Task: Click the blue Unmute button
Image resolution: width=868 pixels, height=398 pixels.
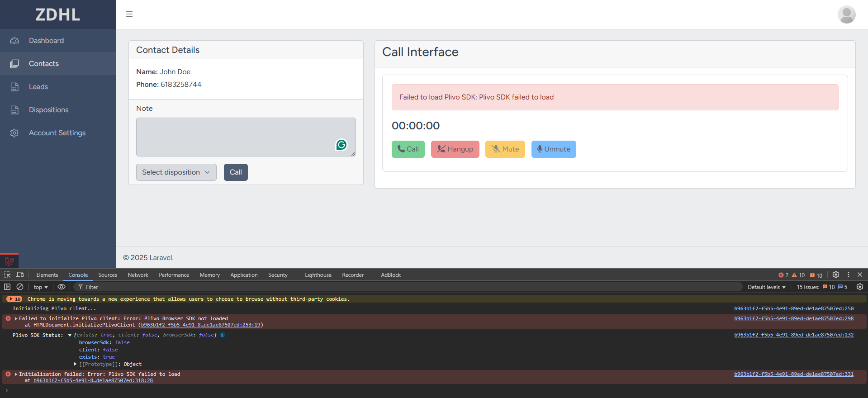Action: [x=554, y=149]
